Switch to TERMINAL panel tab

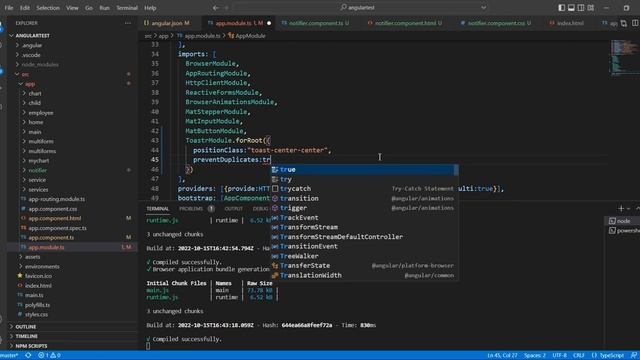tap(158, 209)
